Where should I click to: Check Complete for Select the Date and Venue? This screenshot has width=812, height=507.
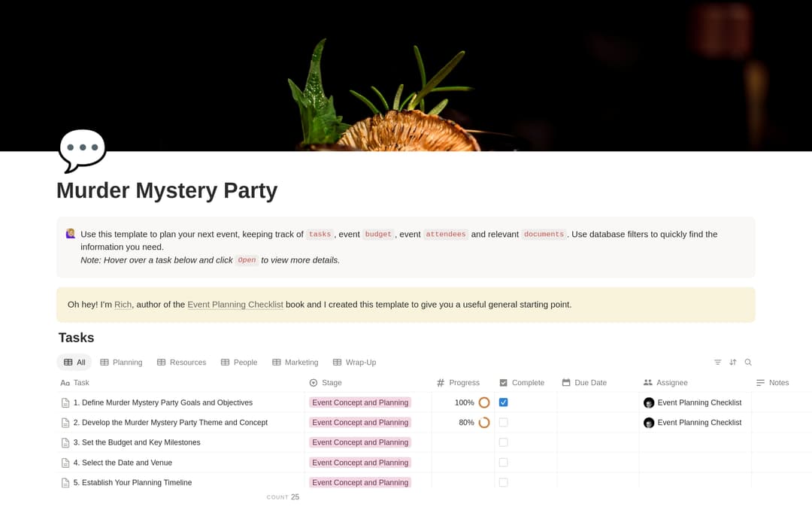(503, 463)
